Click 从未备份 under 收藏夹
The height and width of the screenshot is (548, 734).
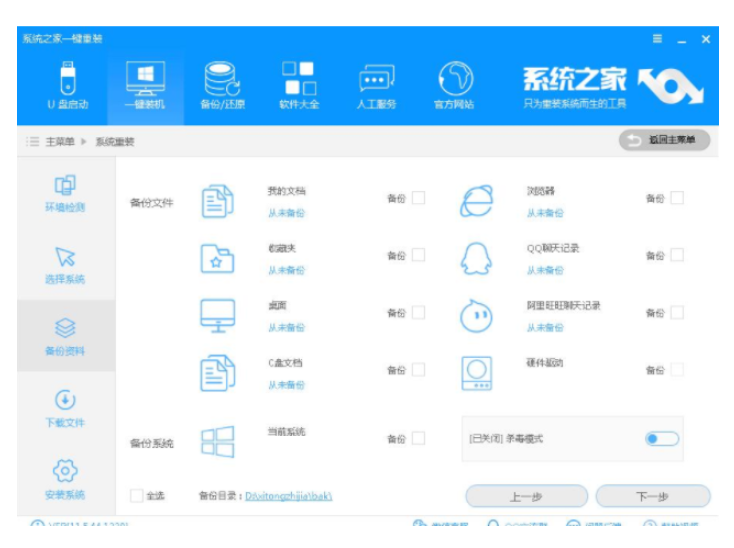[286, 270]
